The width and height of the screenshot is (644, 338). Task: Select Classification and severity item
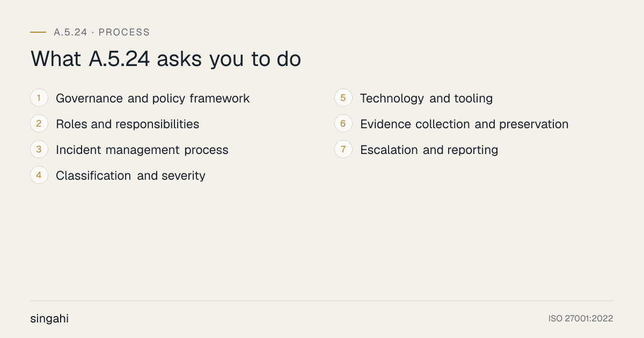pos(130,176)
